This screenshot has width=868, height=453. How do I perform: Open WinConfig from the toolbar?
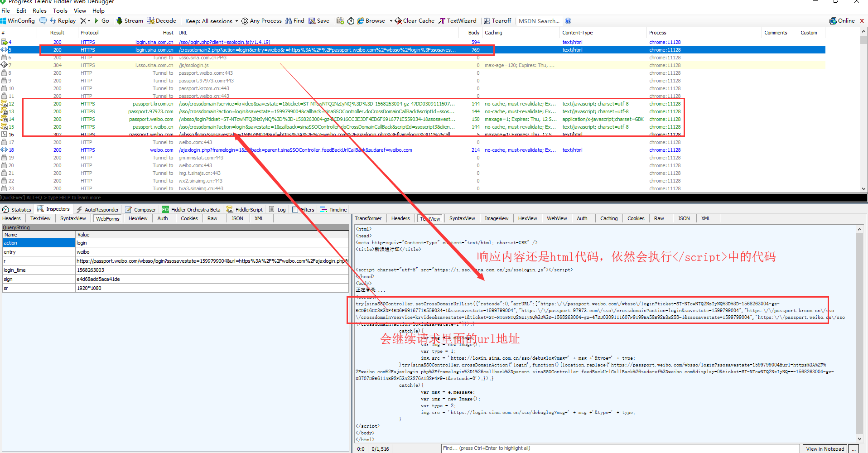[18, 21]
